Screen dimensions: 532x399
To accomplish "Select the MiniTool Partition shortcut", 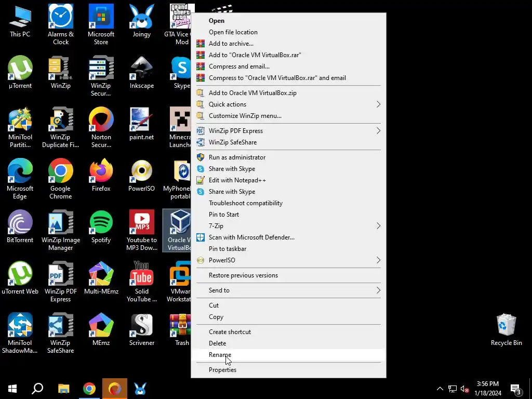I will point(20,128).
